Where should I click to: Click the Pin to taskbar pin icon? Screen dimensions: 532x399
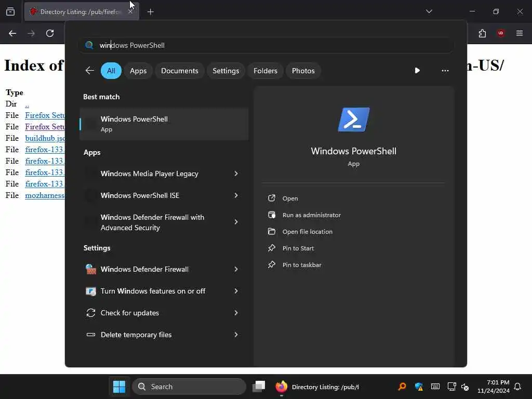pyautogui.click(x=271, y=264)
